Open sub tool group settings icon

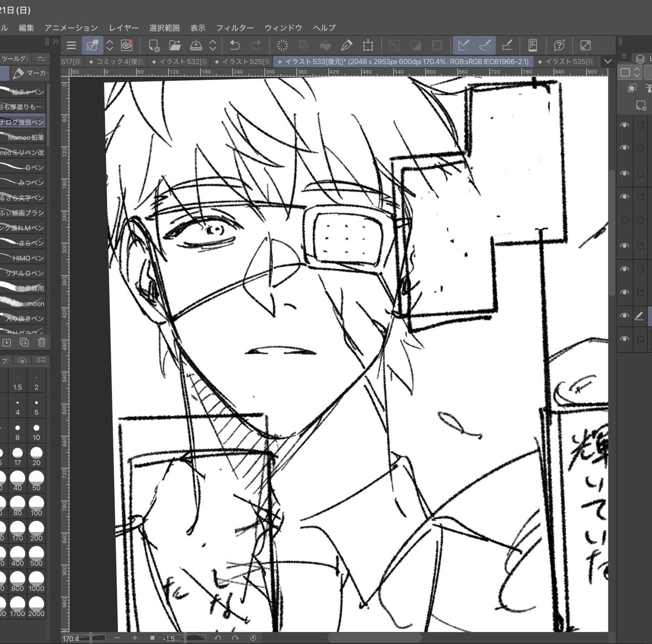click(41, 58)
